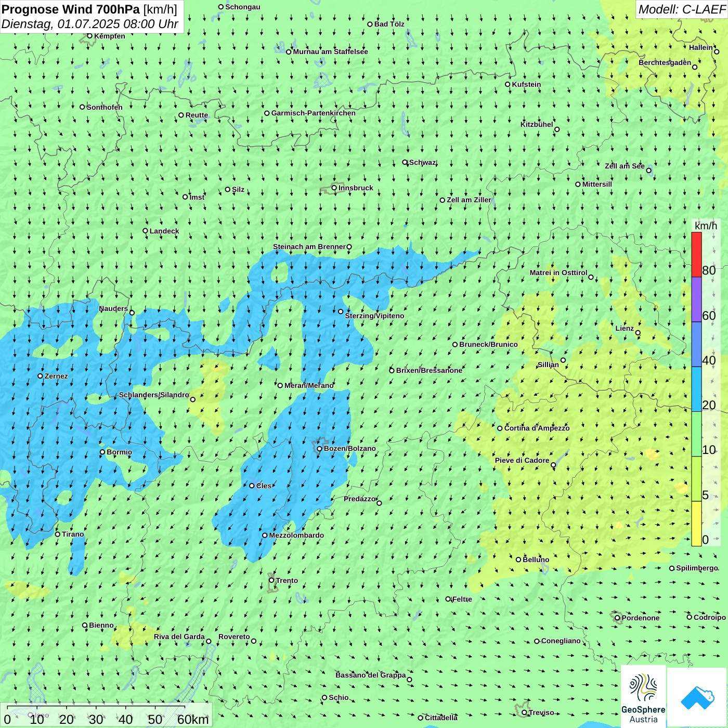Click the Kufstein city marker

point(508,84)
